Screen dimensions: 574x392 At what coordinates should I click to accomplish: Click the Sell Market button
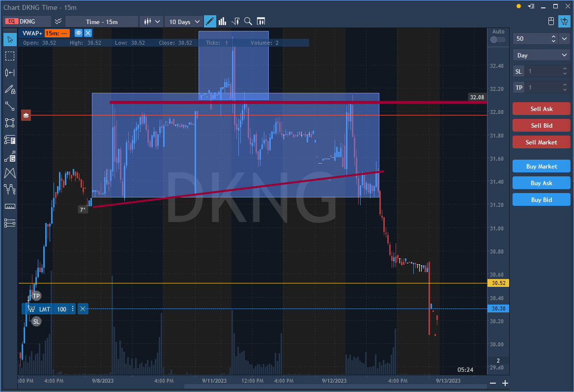[x=542, y=142]
